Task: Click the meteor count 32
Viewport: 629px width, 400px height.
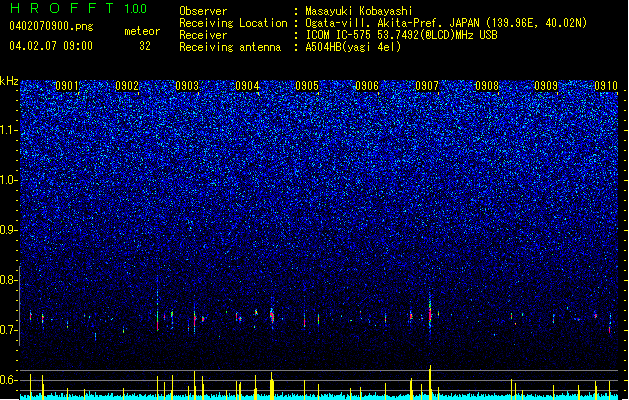Action: click(145, 46)
